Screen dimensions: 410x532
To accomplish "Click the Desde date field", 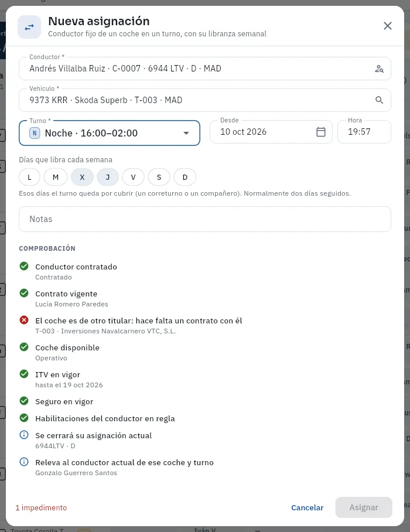I will click(271, 132).
